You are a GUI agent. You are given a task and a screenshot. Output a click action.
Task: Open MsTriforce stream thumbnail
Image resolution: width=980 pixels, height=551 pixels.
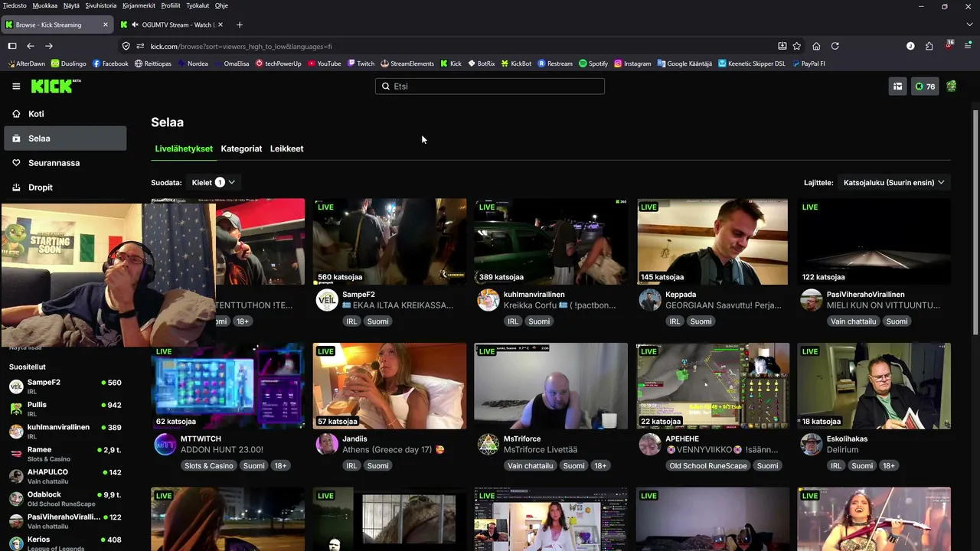tap(551, 386)
